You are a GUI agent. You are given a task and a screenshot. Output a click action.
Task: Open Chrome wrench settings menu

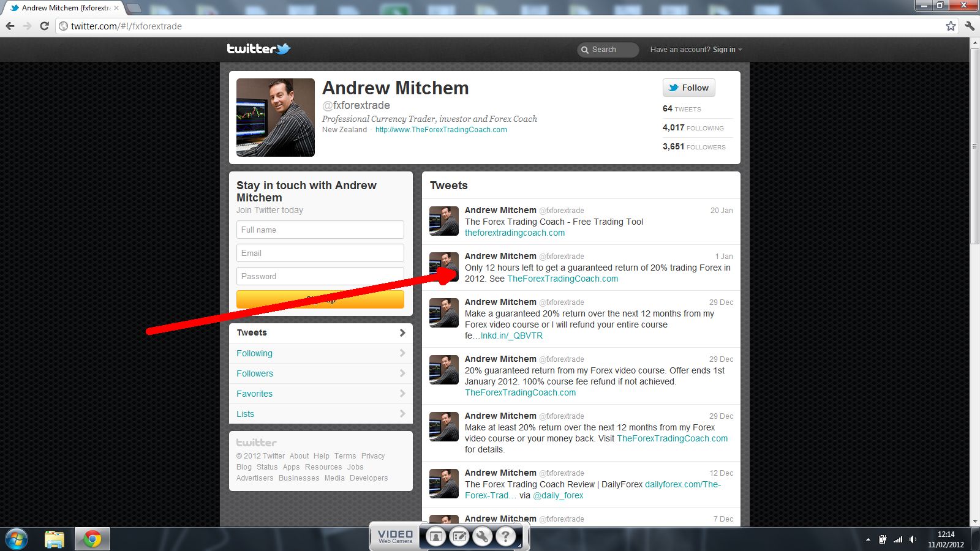pos(970,26)
